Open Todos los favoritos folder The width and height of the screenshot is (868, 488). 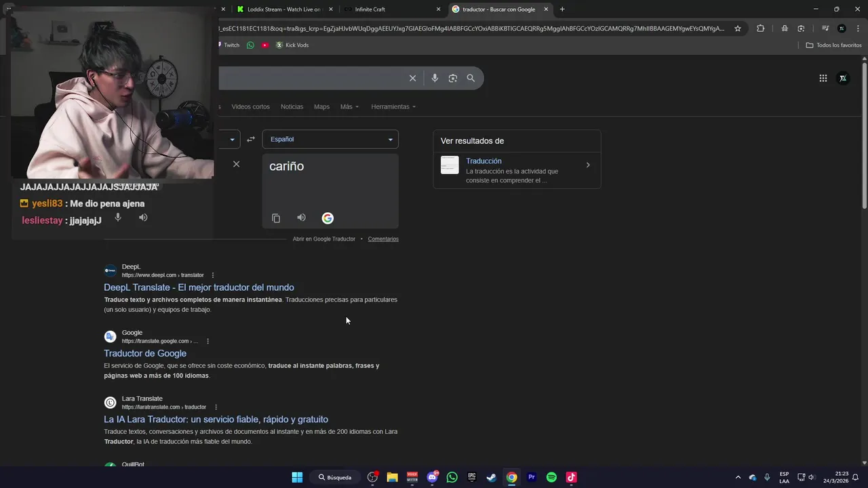pyautogui.click(x=833, y=45)
